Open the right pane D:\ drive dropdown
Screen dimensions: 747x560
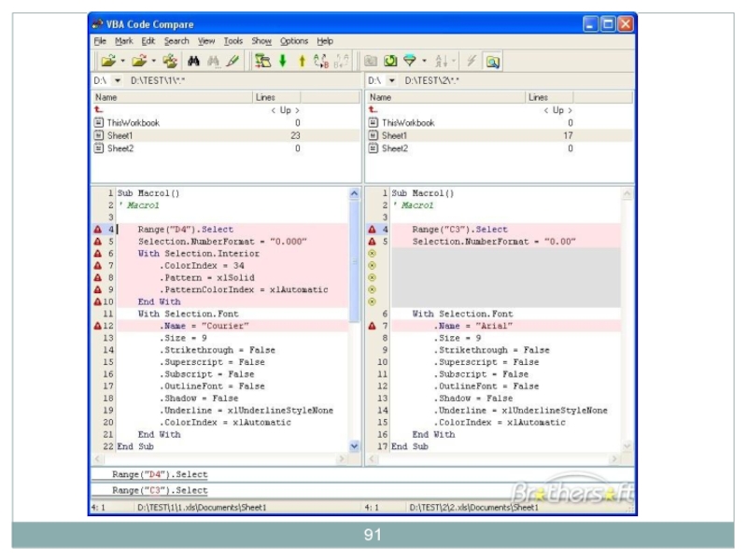391,81
